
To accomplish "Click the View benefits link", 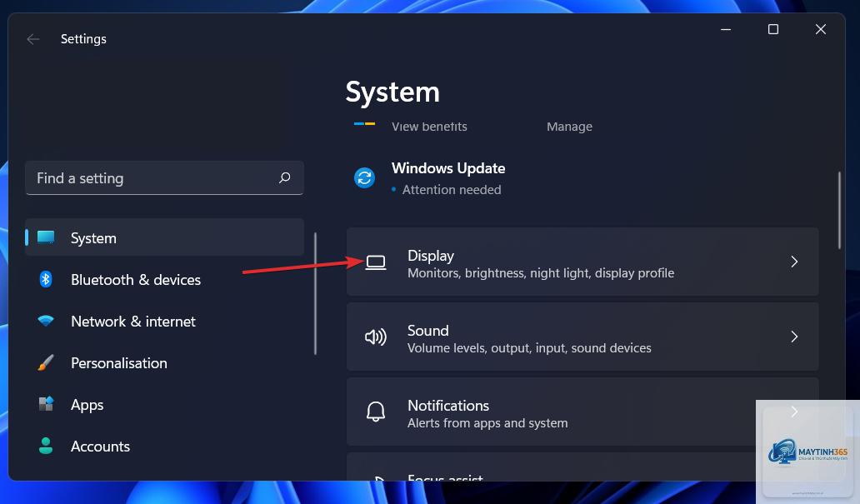I will coord(429,127).
